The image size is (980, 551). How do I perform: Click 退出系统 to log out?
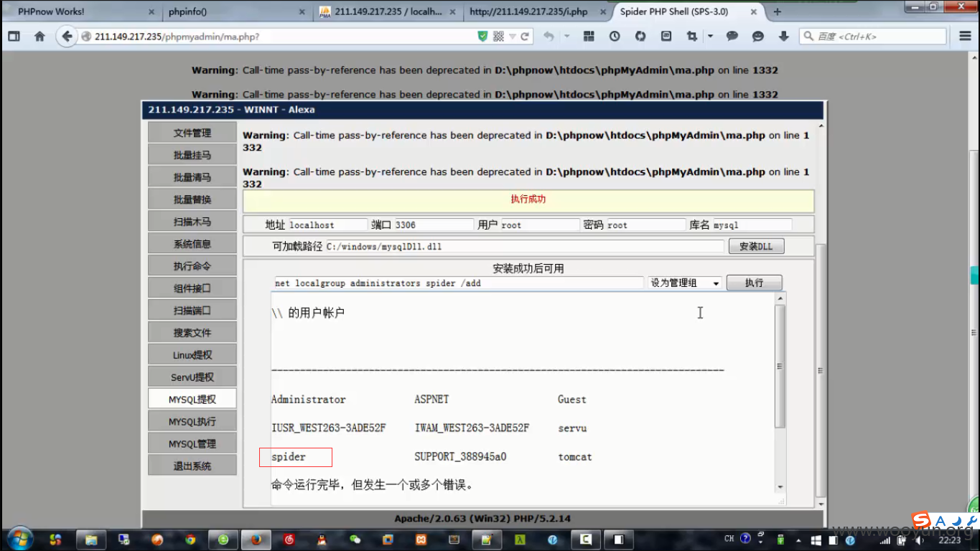pos(192,466)
